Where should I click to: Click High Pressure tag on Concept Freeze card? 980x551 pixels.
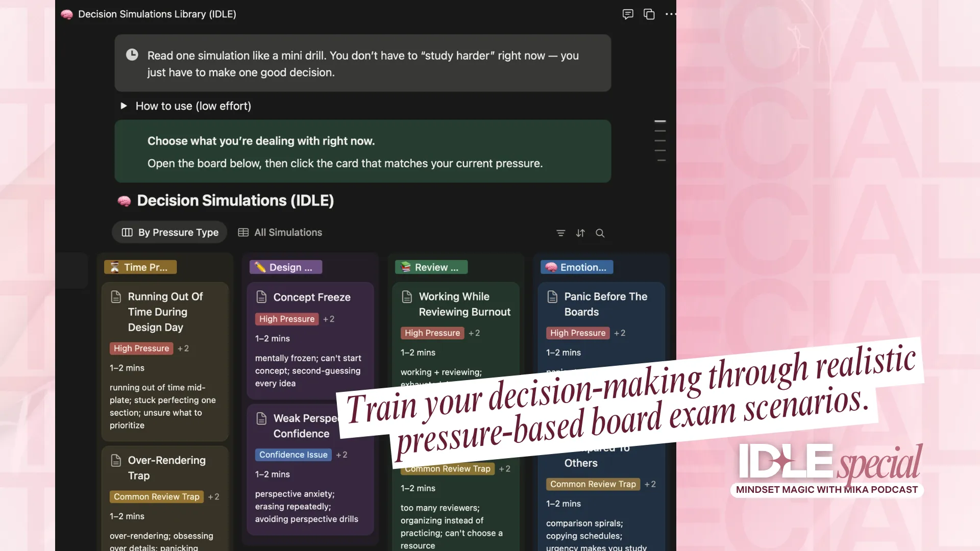pos(287,319)
